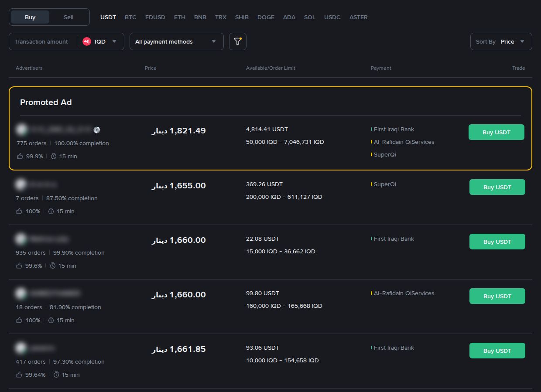Click the 97.30% completion text

pyautogui.click(x=79, y=362)
